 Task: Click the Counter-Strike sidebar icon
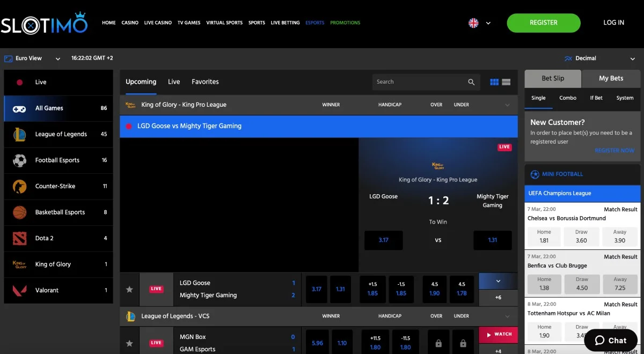[20, 186]
